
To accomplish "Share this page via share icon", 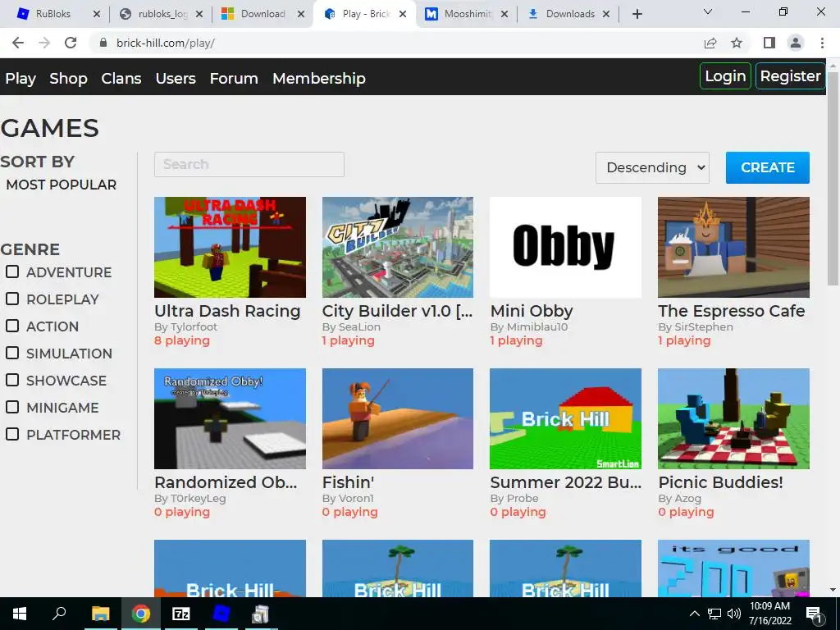I will click(x=710, y=43).
